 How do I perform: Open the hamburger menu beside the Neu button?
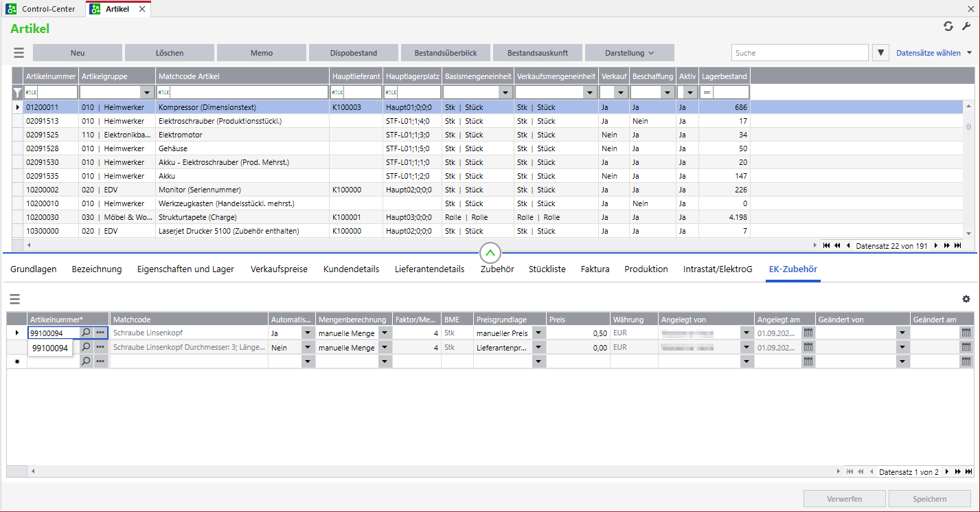coord(19,53)
